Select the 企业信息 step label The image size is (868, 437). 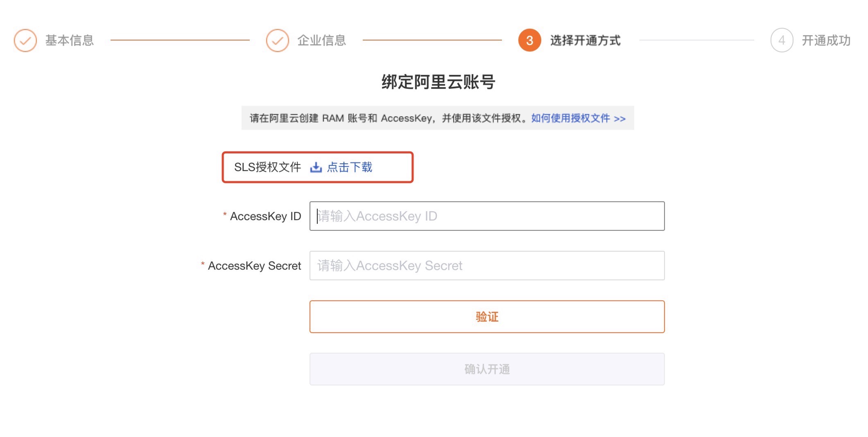[322, 41]
